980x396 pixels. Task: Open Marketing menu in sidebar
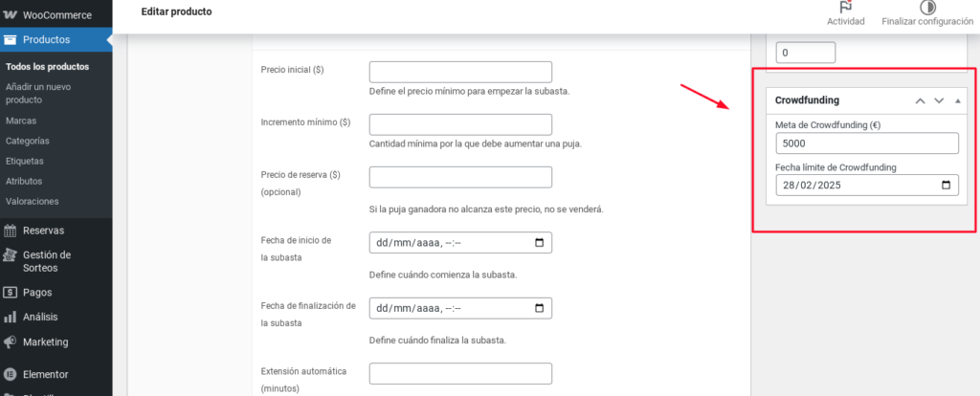(x=56, y=342)
